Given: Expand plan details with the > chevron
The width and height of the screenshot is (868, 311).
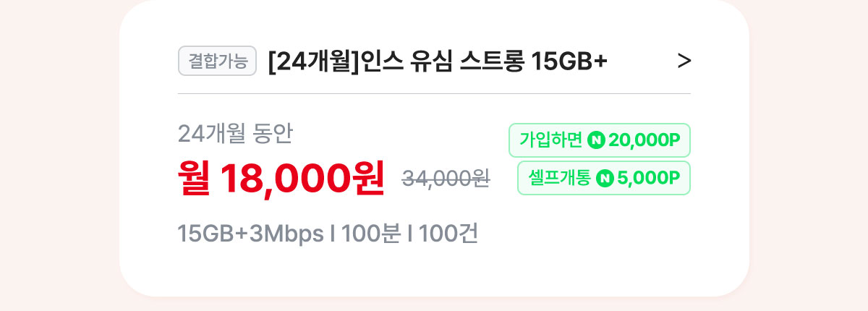Looking at the screenshot, I should pos(684,62).
